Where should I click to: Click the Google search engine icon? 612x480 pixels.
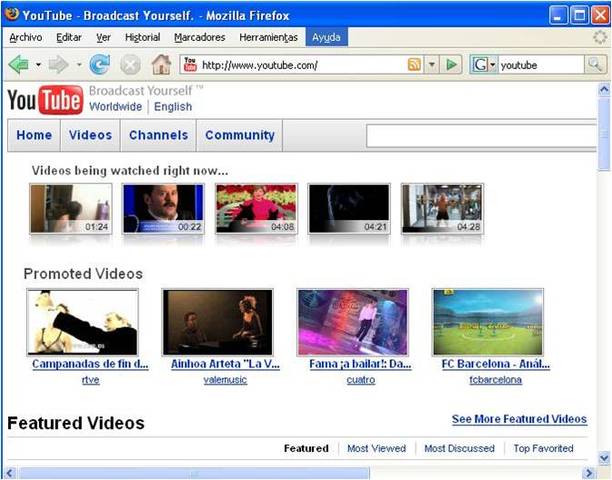tap(480, 64)
